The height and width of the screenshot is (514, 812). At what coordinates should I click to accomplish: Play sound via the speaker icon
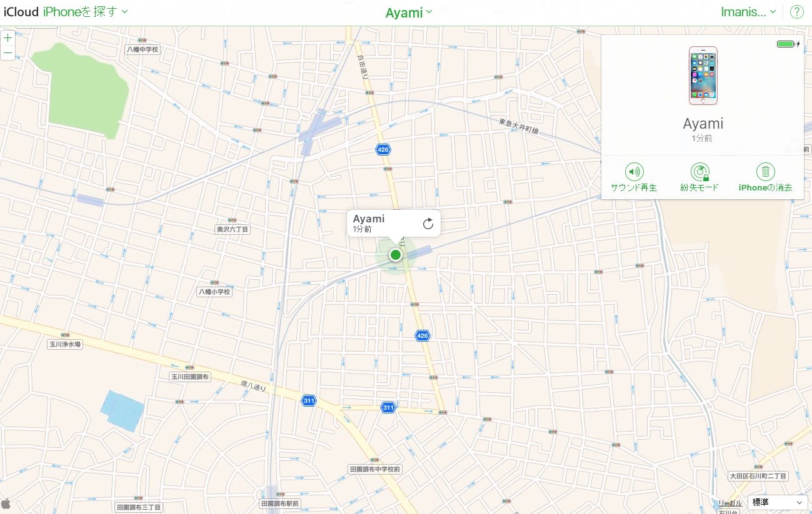coord(634,171)
